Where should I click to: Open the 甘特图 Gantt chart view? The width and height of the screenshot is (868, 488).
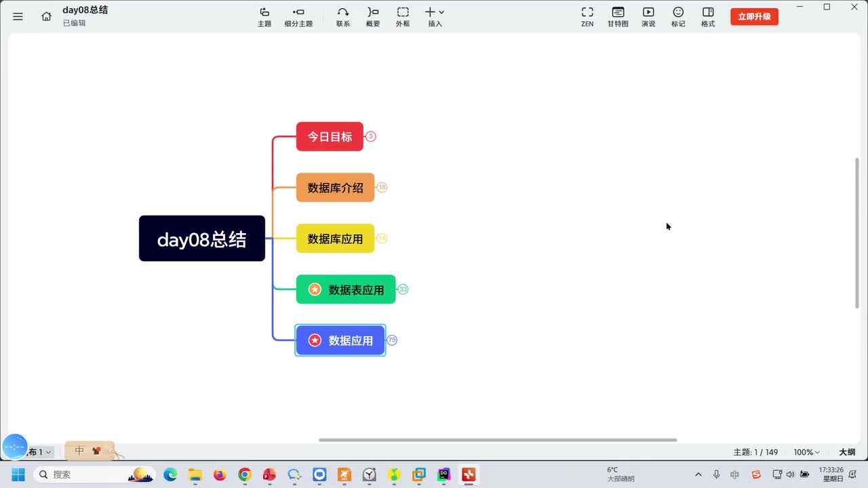tap(618, 17)
